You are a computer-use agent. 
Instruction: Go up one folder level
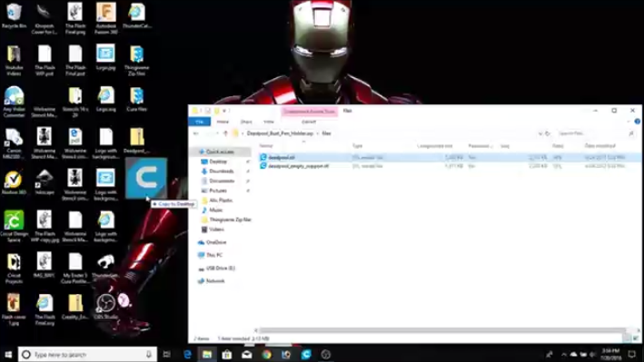click(225, 133)
